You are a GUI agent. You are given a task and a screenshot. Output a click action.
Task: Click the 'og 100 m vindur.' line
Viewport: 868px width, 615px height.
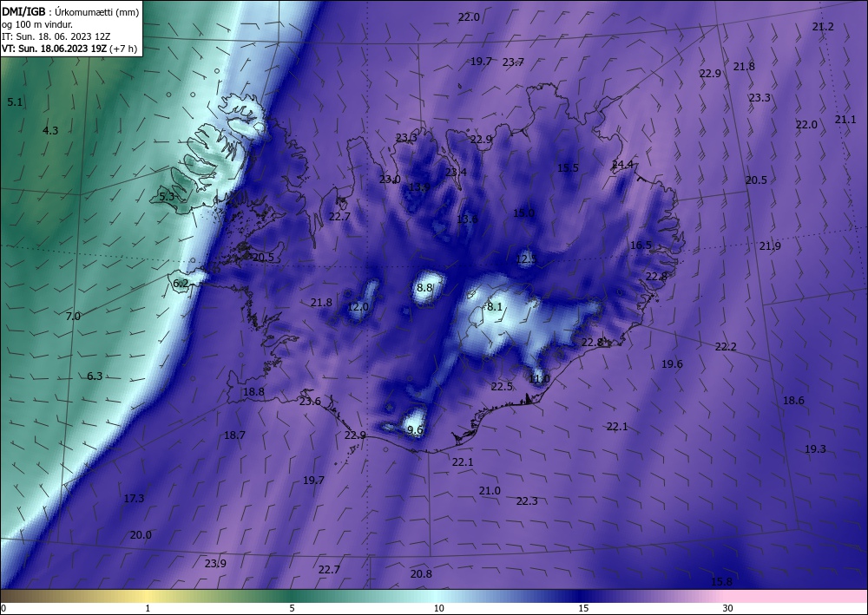pos(37,24)
